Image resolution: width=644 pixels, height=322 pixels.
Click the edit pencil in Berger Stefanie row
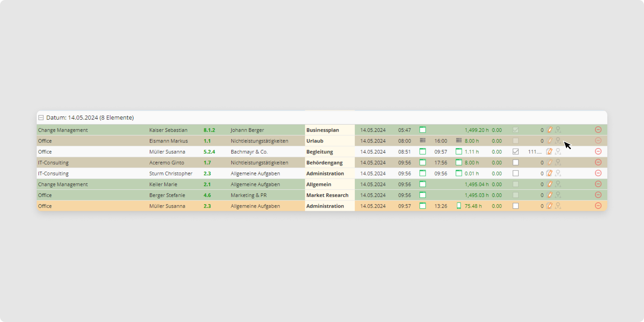(550, 195)
